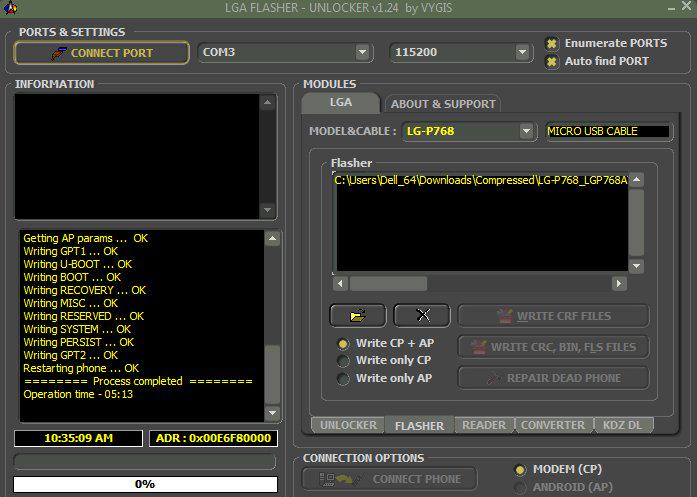
Task: Click the loaded firmware file path in Flasher
Action: (481, 180)
